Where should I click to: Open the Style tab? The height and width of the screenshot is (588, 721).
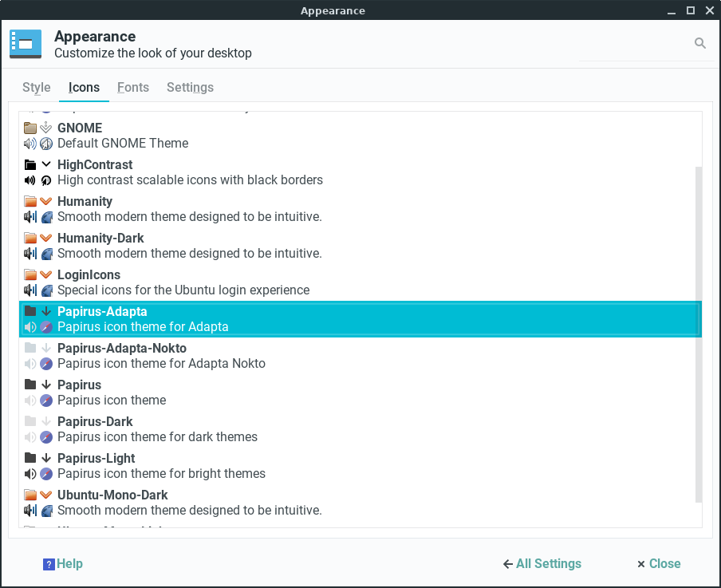[x=37, y=88]
